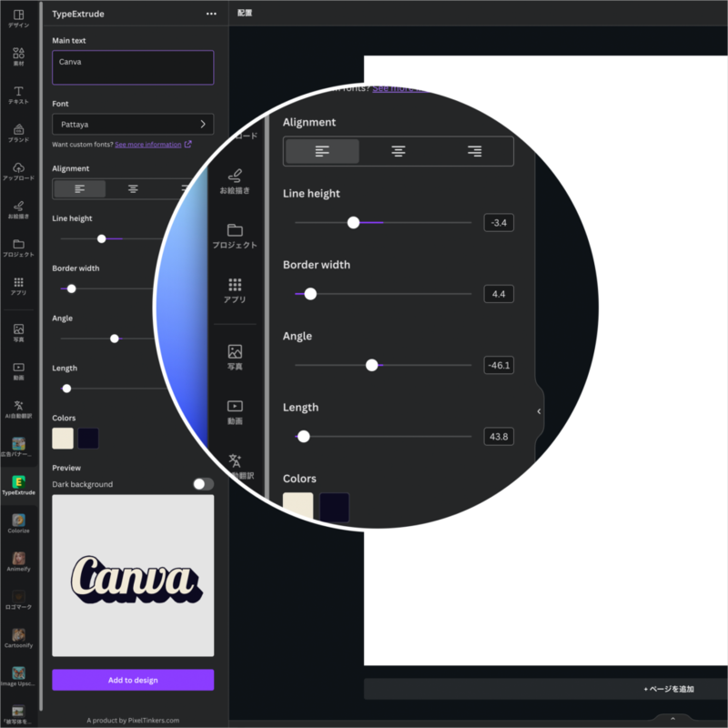Open the Pattaya font selector
This screenshot has height=728, width=728.
133,124
